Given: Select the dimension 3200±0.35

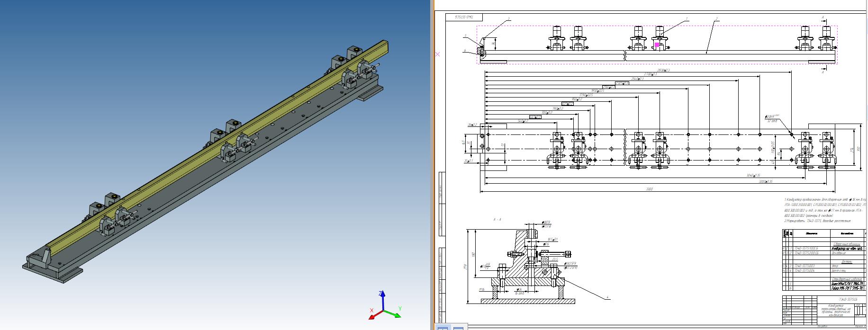Looking at the screenshot, I should click(766, 181).
